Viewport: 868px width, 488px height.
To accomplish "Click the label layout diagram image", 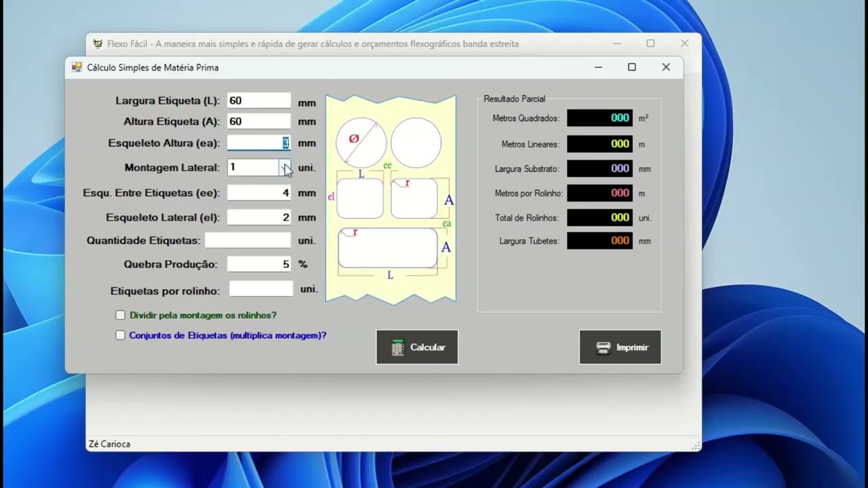I will [x=391, y=199].
